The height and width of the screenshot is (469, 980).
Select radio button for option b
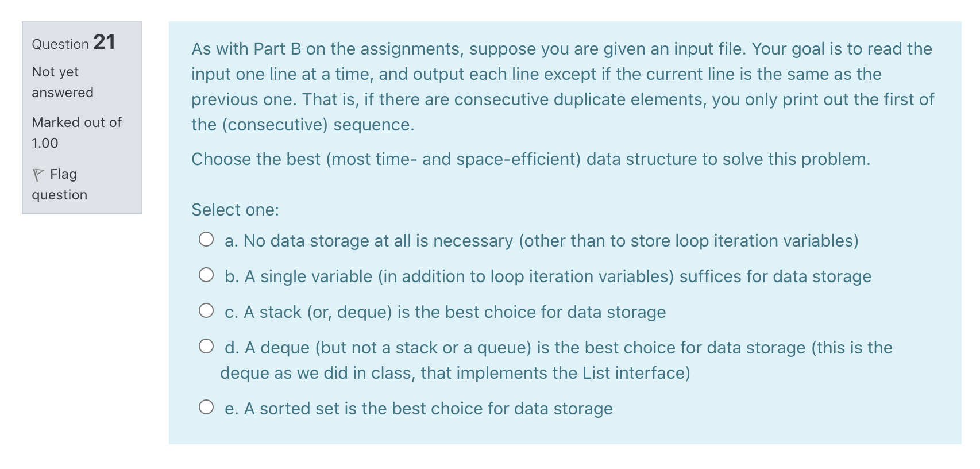(x=206, y=275)
